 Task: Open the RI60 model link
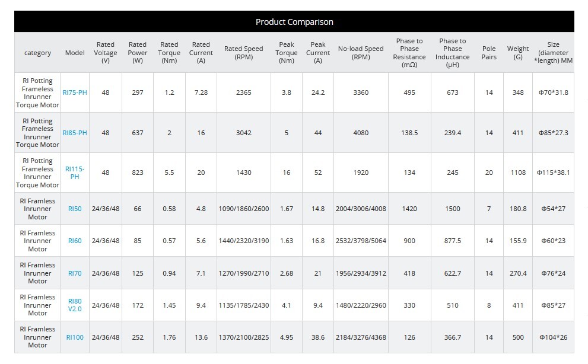75,241
